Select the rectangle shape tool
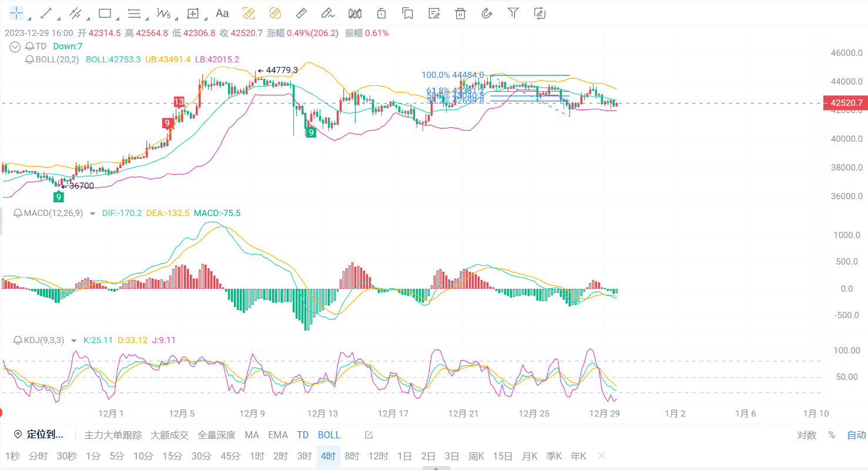The height and width of the screenshot is (470, 868). click(105, 12)
